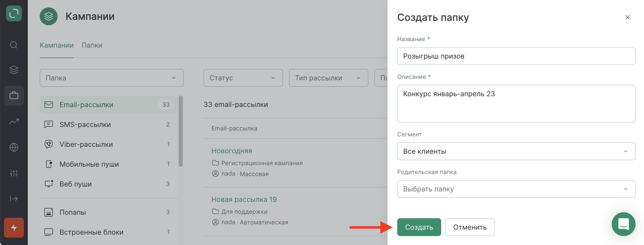The image size is (644, 245).
Task: Click folder icon next to Для поддержки
Action: pos(215,212)
